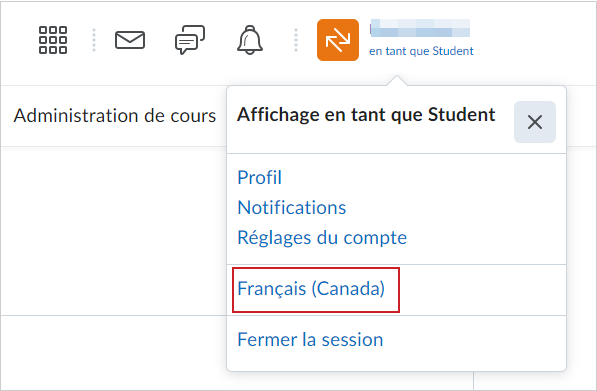The height and width of the screenshot is (391, 597).
Task: Click the blurred username in the header
Action: click(420, 28)
